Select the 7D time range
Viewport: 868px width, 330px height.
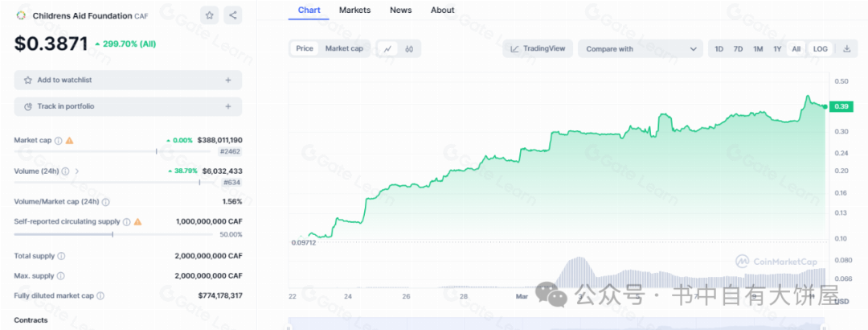coord(738,49)
